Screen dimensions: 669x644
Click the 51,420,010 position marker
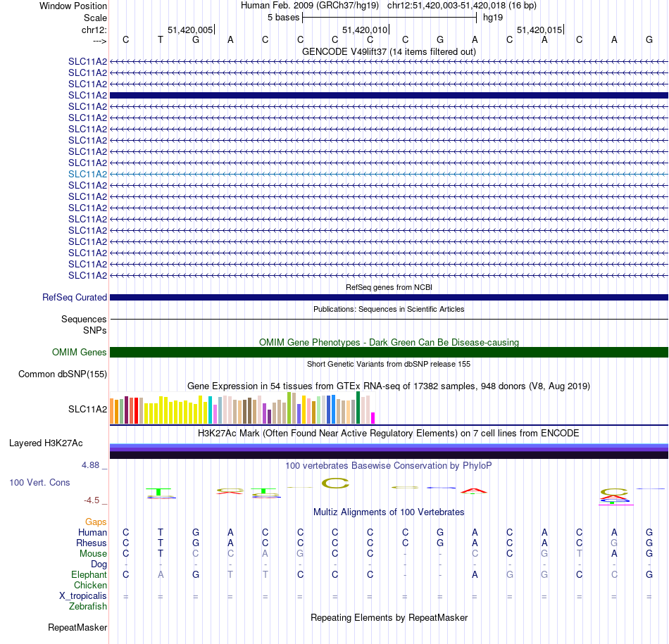click(x=365, y=30)
